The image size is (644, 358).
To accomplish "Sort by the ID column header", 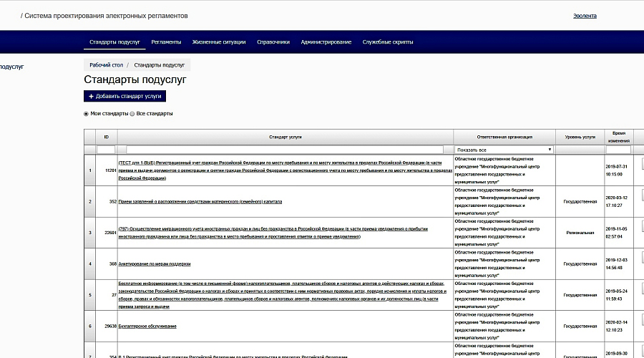I will click(107, 137).
